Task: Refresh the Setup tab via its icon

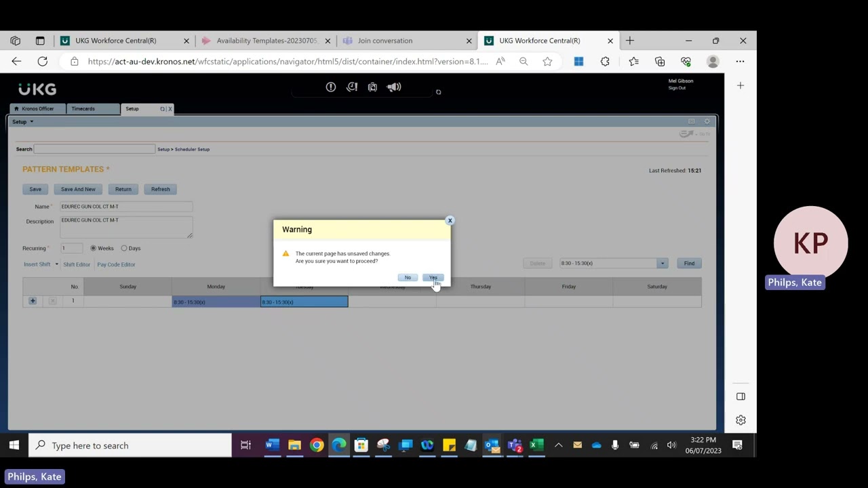Action: tap(163, 108)
